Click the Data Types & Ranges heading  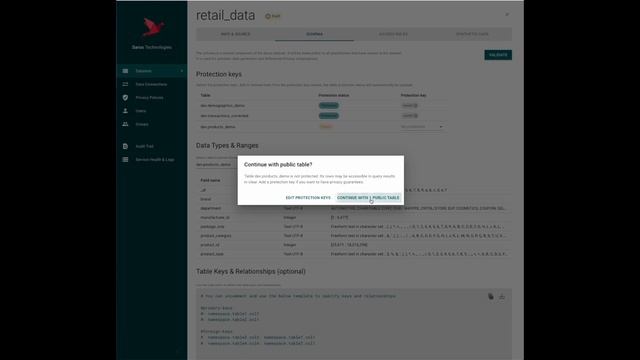click(x=227, y=146)
